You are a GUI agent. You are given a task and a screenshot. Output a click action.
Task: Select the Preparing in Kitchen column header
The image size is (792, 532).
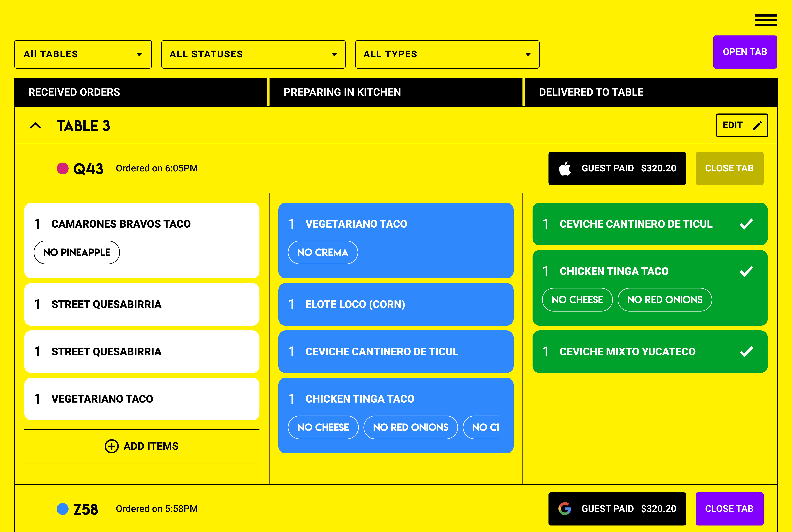pos(396,92)
